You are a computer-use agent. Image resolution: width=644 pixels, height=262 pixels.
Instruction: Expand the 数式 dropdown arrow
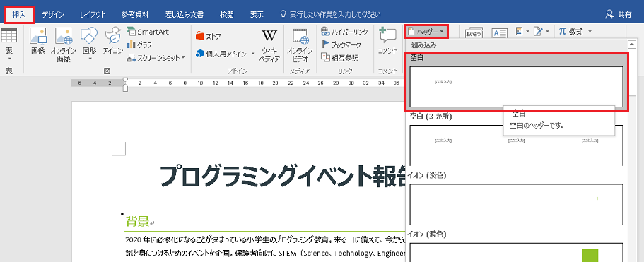coord(590,32)
